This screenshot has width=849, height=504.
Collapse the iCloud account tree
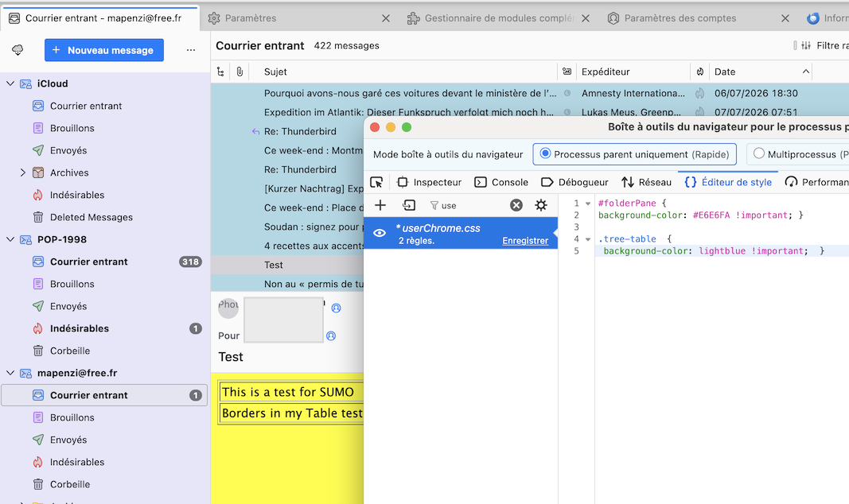[x=10, y=83]
